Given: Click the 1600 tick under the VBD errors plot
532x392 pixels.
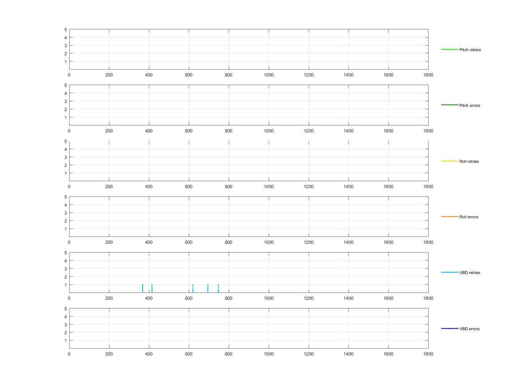Looking at the screenshot, I should (x=388, y=354).
